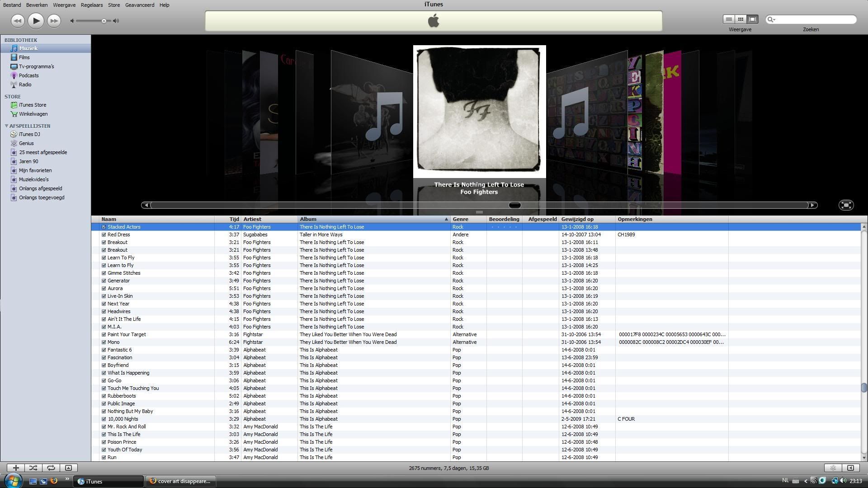Skip to next track button
This screenshot has height=488, width=868.
tap(54, 21)
